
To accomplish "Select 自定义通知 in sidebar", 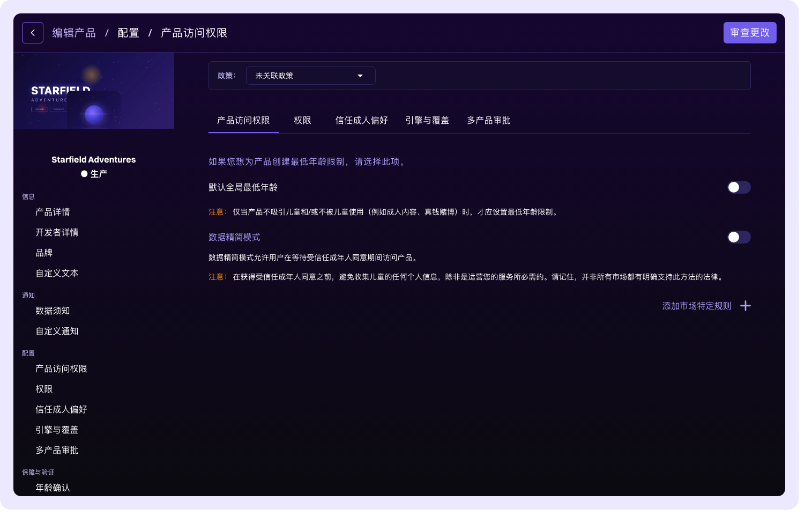I will [x=57, y=331].
